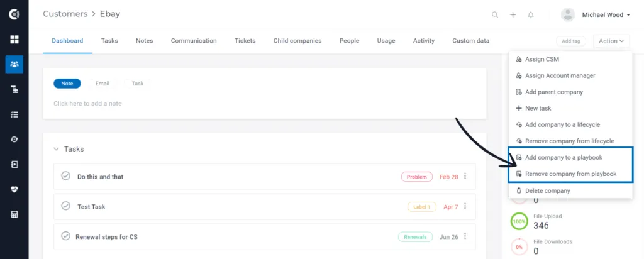This screenshot has width=644, height=259.
Task: Select the Customers people icon in sidebar
Action: coord(14,65)
